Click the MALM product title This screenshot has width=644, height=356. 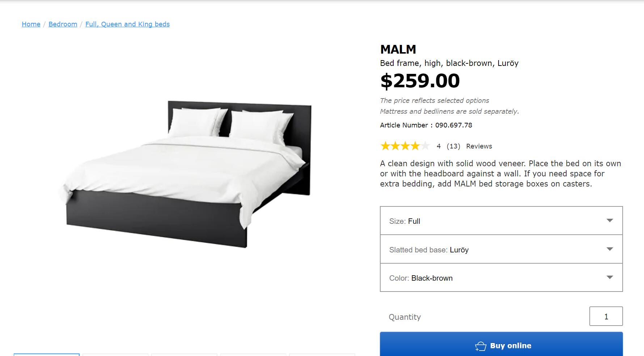click(398, 49)
